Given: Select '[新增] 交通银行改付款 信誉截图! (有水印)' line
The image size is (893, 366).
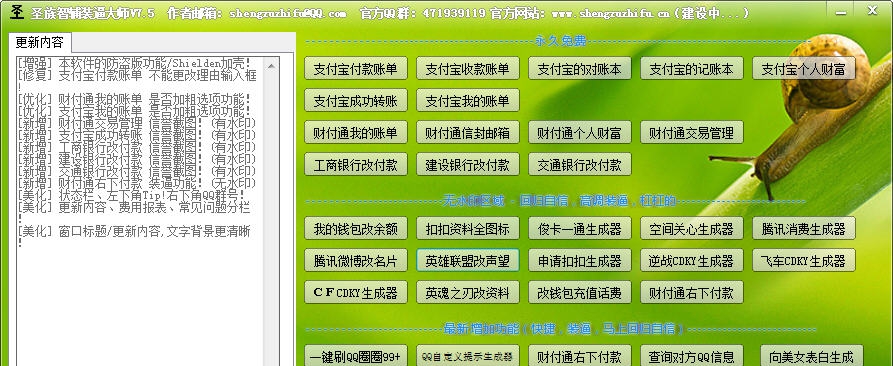Looking at the screenshot, I should coord(137,171).
